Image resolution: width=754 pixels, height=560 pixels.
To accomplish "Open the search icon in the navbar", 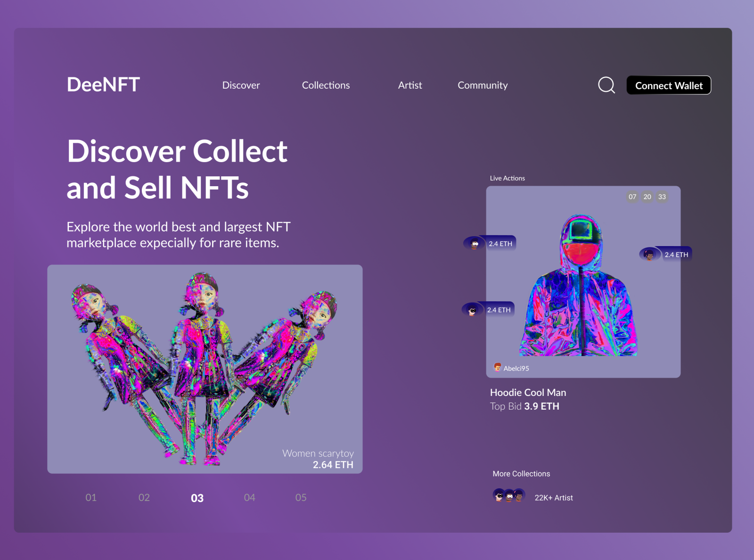I will (x=607, y=85).
